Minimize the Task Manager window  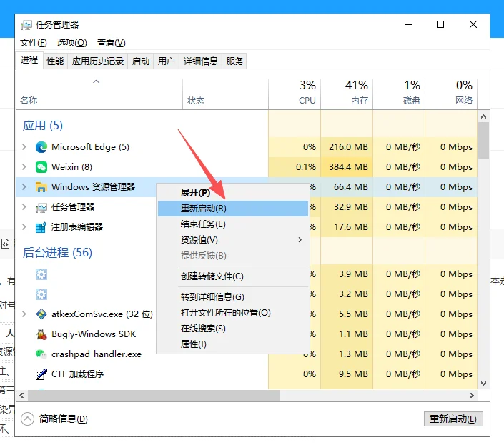408,25
